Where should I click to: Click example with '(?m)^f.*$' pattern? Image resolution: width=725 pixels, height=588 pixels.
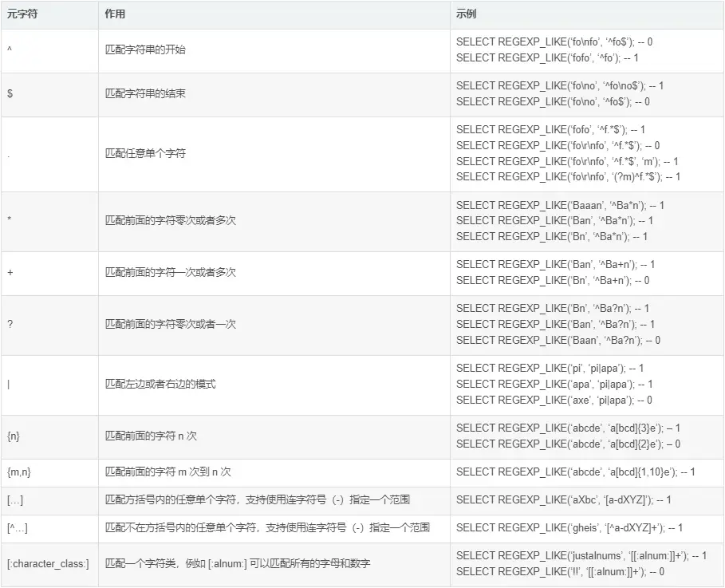tap(568, 177)
